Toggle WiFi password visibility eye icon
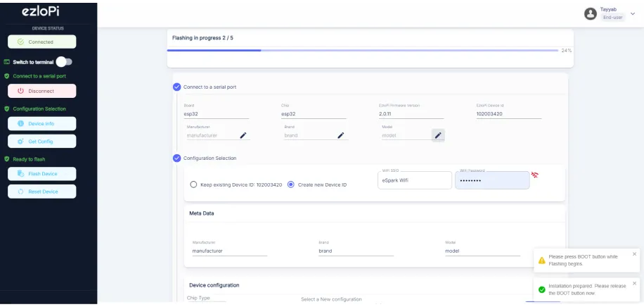The width and height of the screenshot is (644, 307). tap(535, 175)
